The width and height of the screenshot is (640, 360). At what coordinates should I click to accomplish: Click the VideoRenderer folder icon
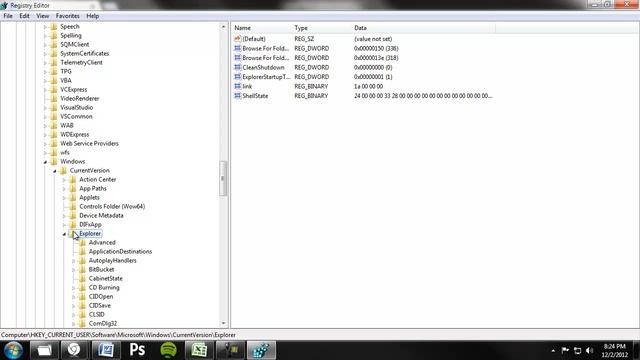(54, 98)
